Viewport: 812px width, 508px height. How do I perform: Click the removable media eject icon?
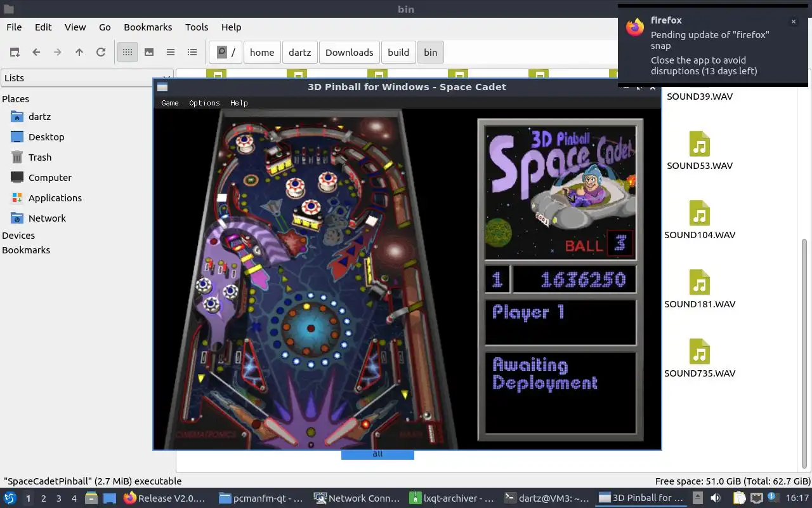click(698, 498)
